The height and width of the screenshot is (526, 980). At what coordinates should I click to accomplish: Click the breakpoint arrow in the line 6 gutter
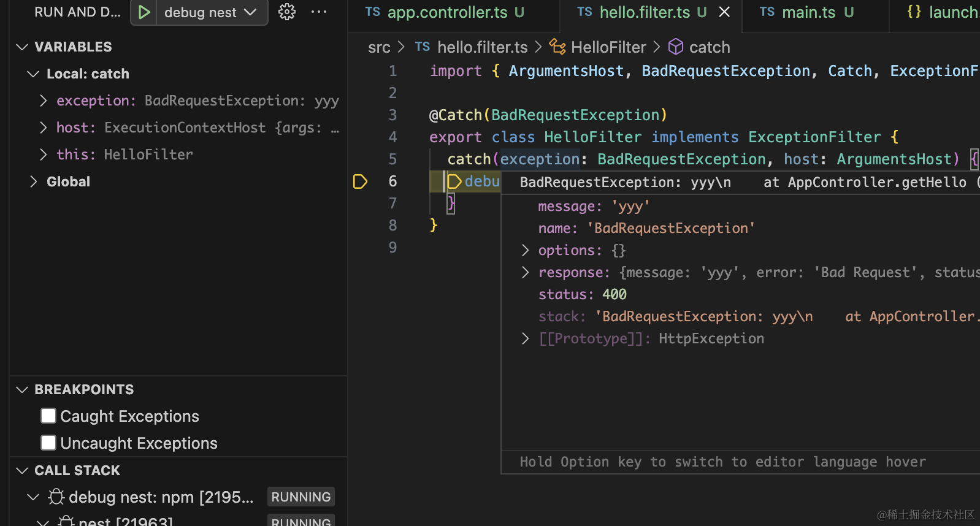pyautogui.click(x=360, y=181)
